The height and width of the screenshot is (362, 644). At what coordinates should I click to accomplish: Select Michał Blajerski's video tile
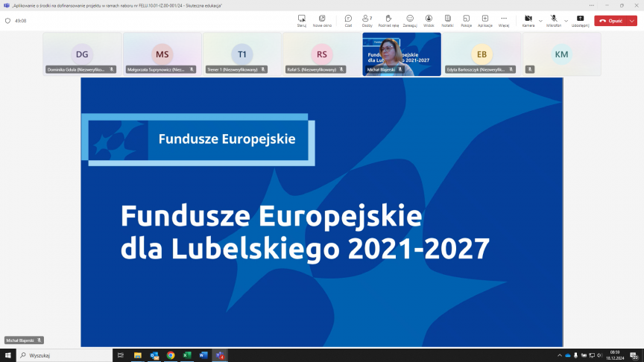coord(402,54)
